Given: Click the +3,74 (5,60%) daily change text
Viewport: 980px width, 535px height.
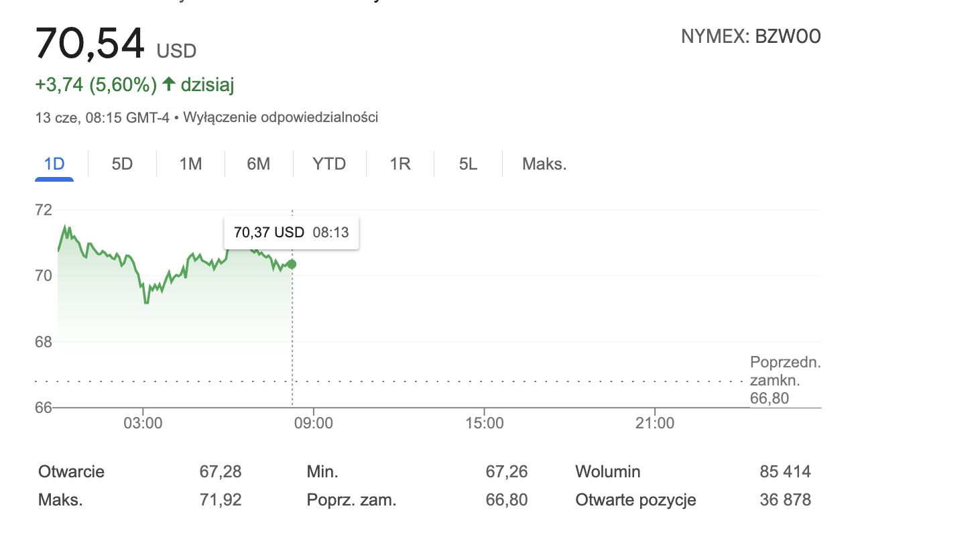Looking at the screenshot, I should point(96,85).
